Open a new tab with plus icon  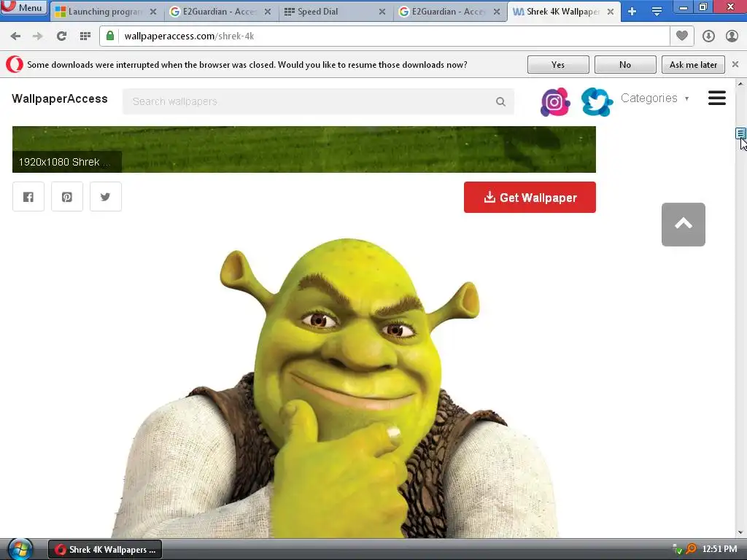(632, 12)
